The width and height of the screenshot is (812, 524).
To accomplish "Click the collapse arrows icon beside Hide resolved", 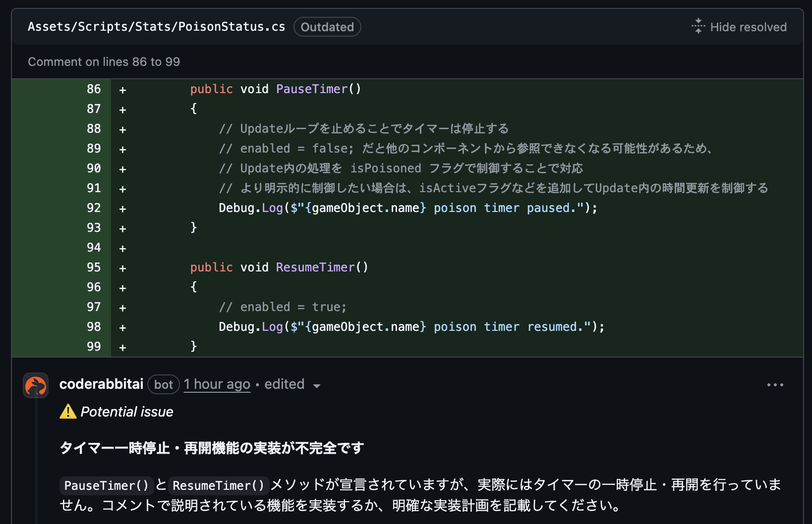I will click(x=698, y=27).
